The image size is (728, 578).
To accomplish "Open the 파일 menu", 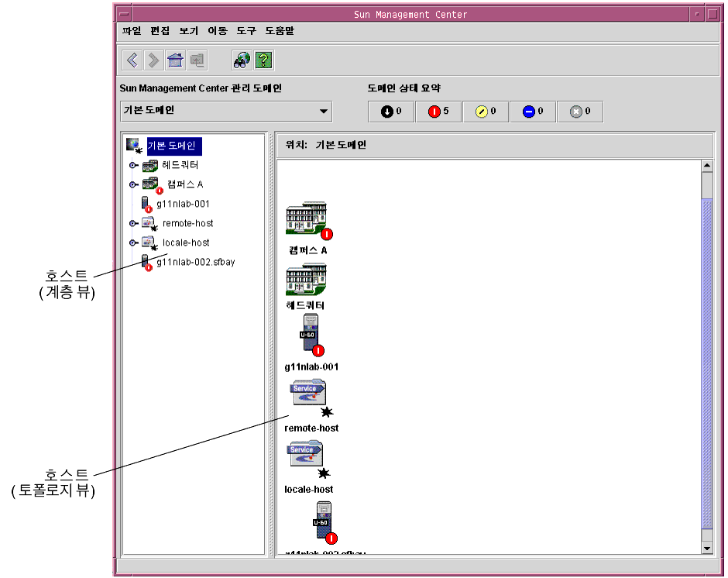I will pos(132,31).
